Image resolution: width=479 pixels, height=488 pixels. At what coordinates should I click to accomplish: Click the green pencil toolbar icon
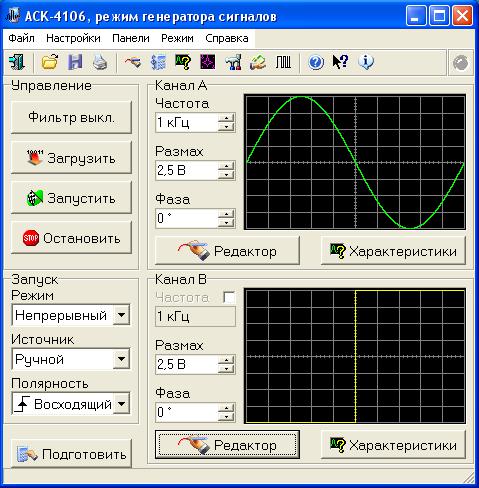tap(258, 62)
